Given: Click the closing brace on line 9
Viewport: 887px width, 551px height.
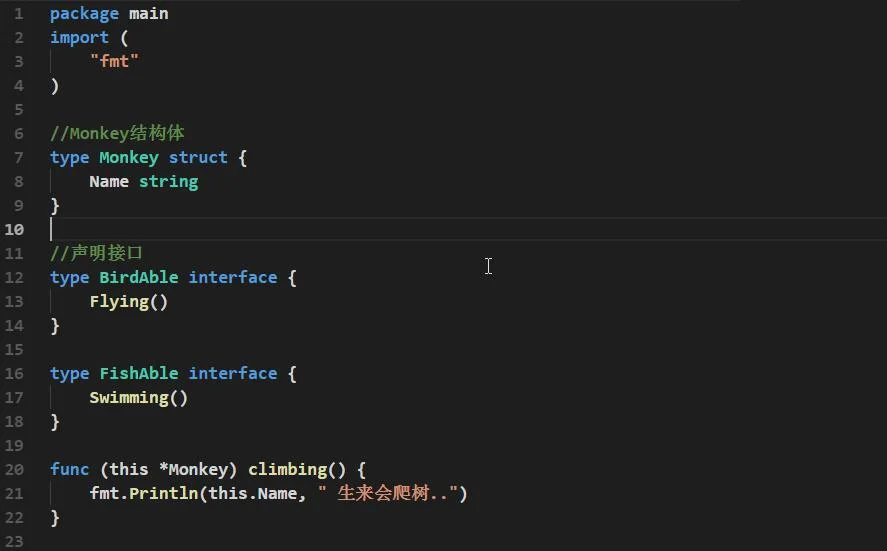Looking at the screenshot, I should (55, 205).
